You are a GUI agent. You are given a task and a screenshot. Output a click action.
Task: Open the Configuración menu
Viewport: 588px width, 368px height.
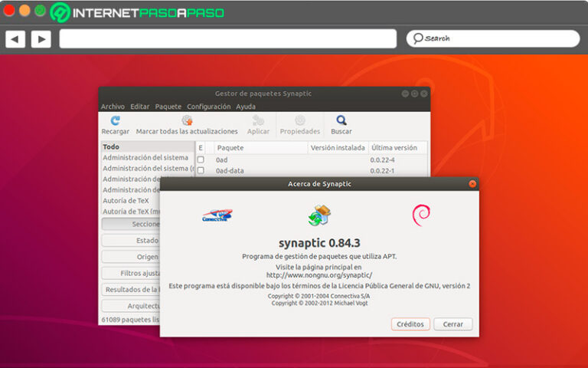pos(208,107)
